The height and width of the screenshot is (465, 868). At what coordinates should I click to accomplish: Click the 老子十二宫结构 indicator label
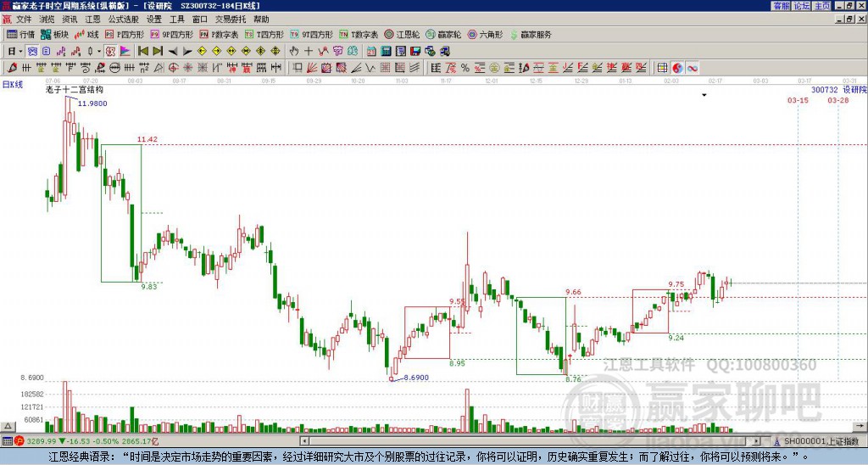click(x=74, y=89)
